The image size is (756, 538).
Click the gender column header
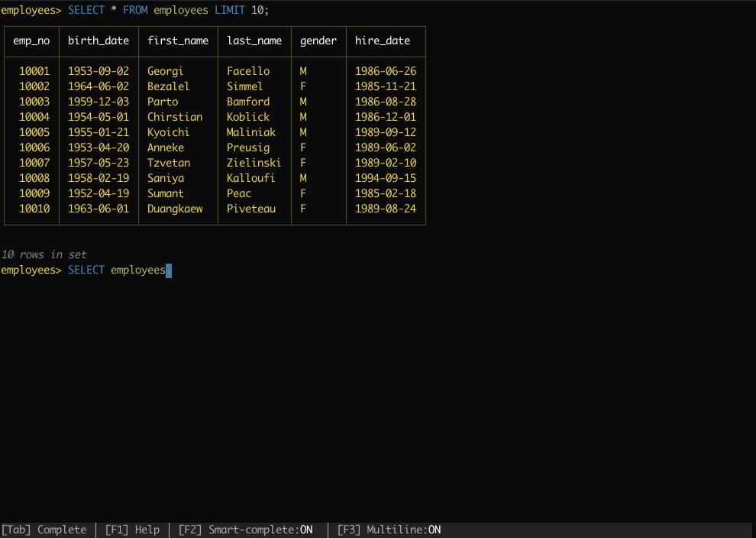click(318, 41)
